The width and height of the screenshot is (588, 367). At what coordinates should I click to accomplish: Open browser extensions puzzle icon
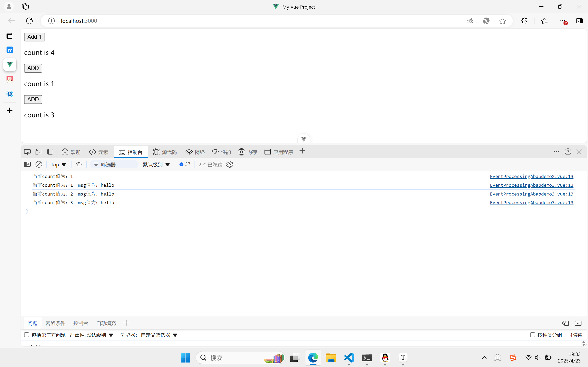tap(524, 21)
